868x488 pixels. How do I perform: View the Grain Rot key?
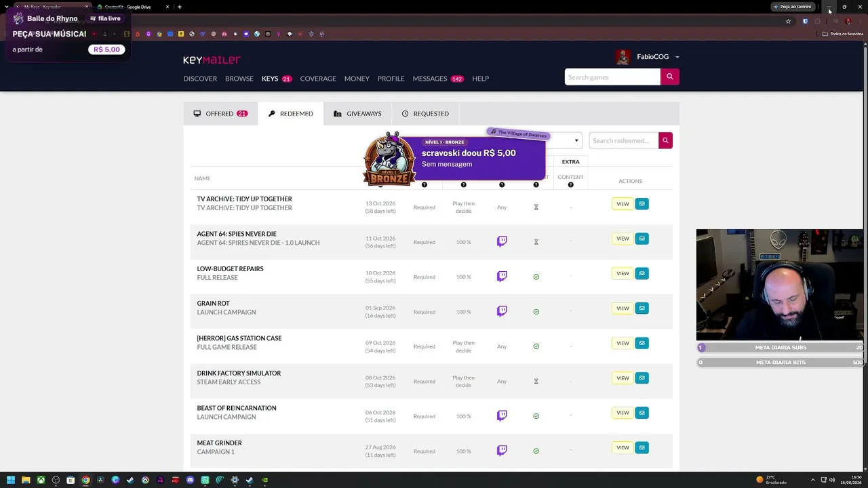pyautogui.click(x=623, y=308)
